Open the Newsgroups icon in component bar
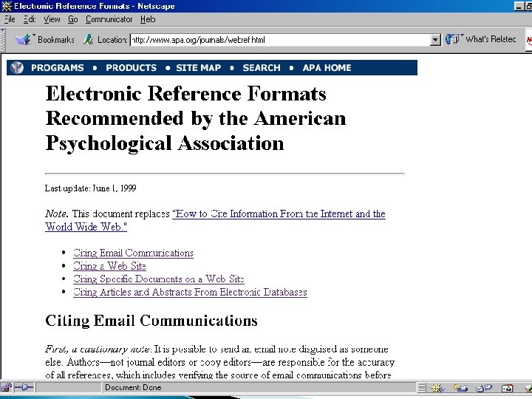 484,387
